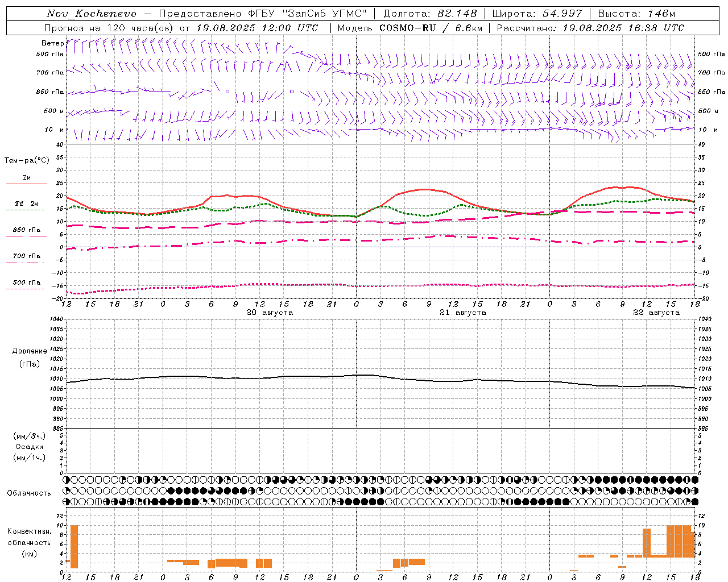The image size is (728, 582).
Task: Click the green dashed Td 2м legend line
Action: point(26,210)
